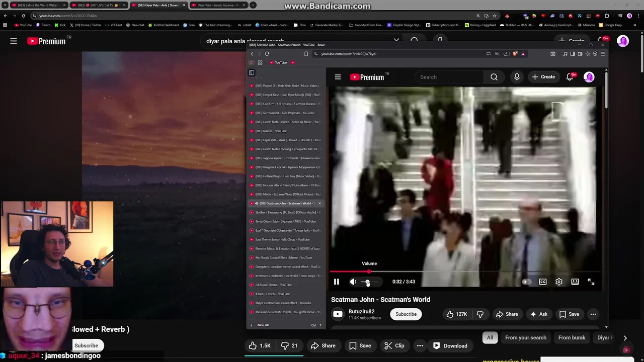The height and width of the screenshot is (362, 644).
Task: Share the Diyar Pala video
Action: tap(323, 346)
